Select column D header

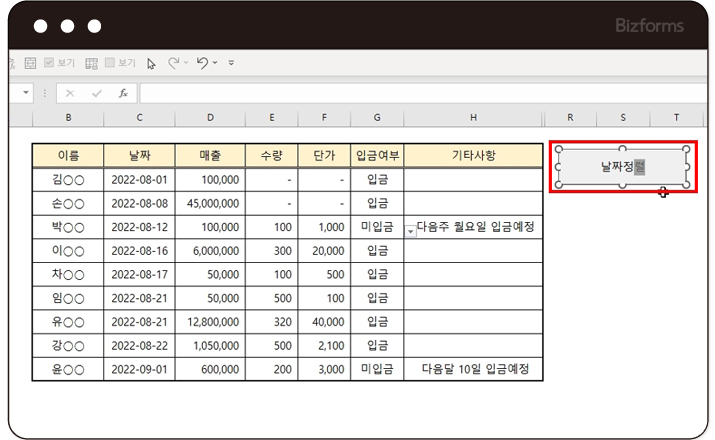pos(210,119)
